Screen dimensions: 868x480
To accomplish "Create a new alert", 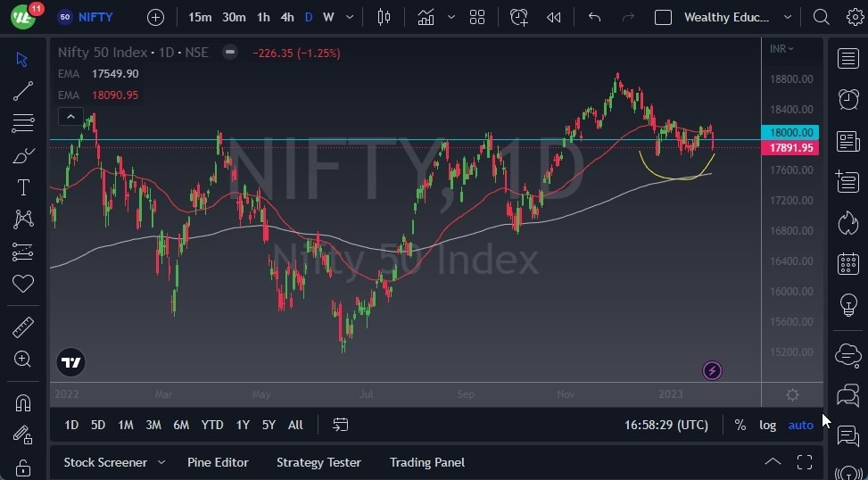I will click(x=518, y=18).
